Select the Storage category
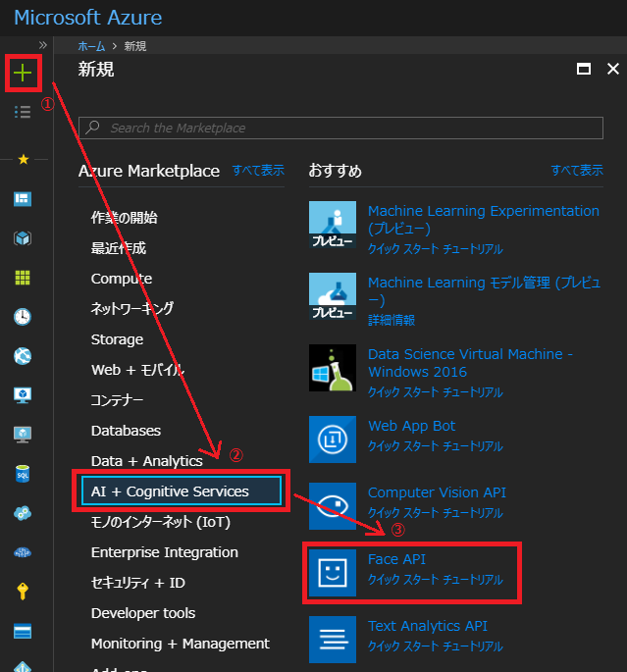627x672 pixels. click(117, 339)
